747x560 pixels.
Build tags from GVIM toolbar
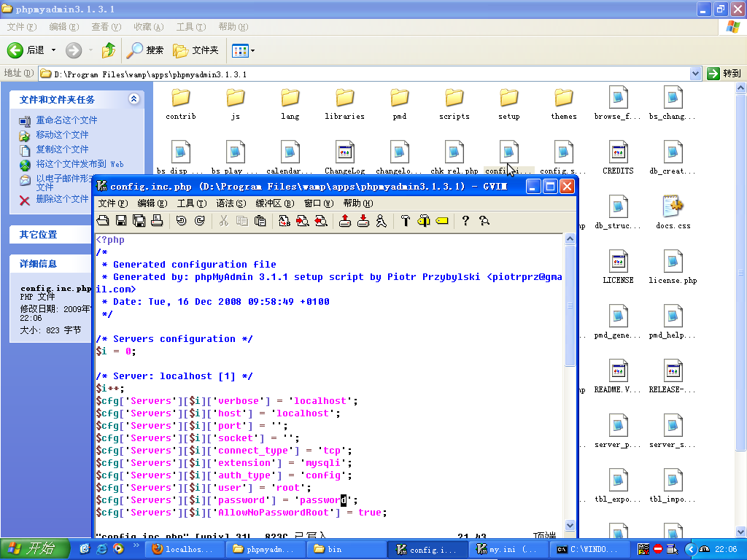[424, 220]
